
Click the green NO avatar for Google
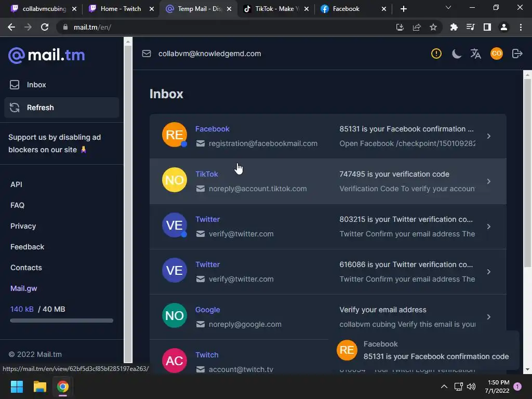pyautogui.click(x=175, y=315)
